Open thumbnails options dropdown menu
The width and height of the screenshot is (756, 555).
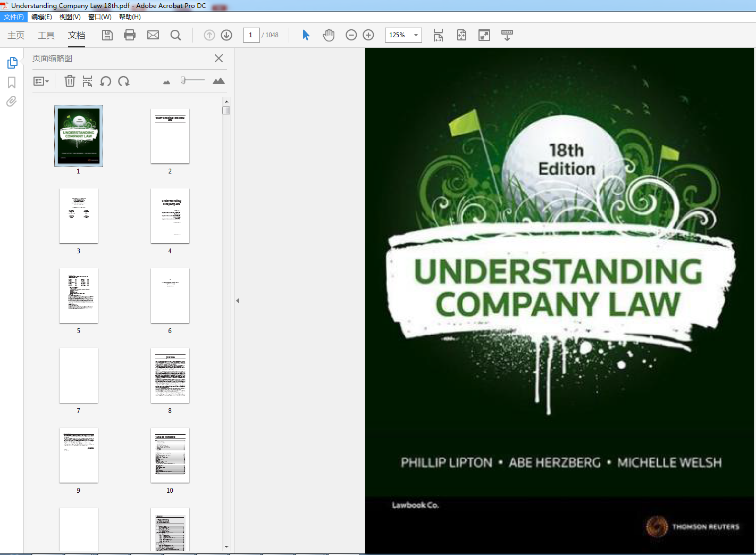click(x=41, y=81)
